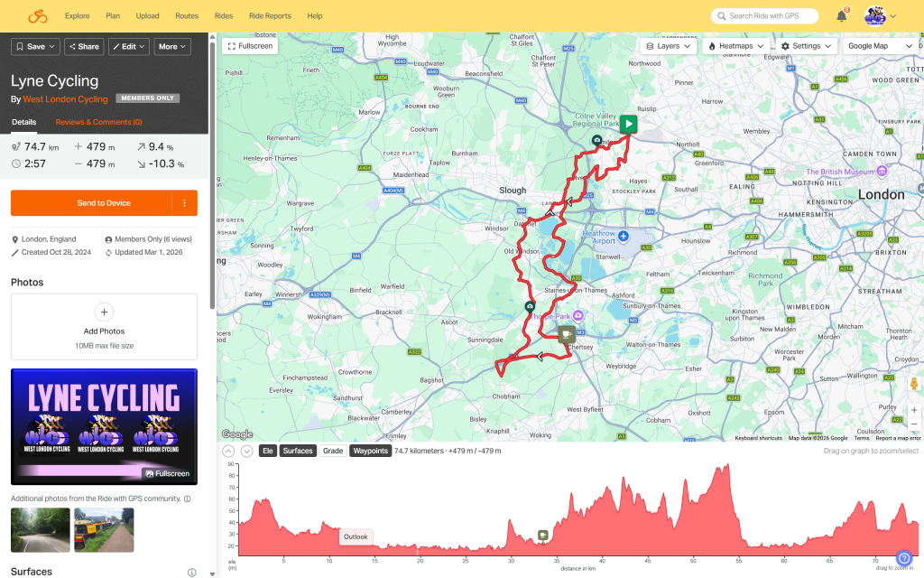Click the green route start marker
The height and width of the screenshot is (578, 924).
click(628, 125)
